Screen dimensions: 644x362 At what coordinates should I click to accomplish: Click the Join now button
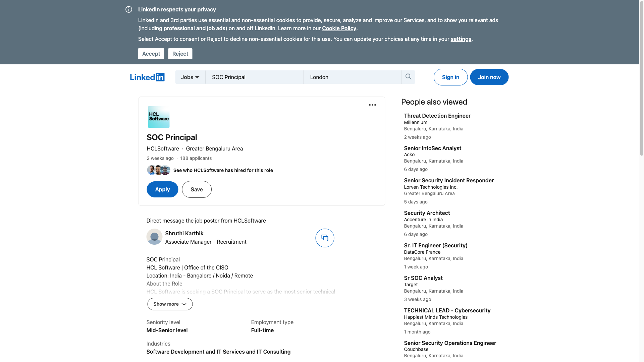click(489, 77)
